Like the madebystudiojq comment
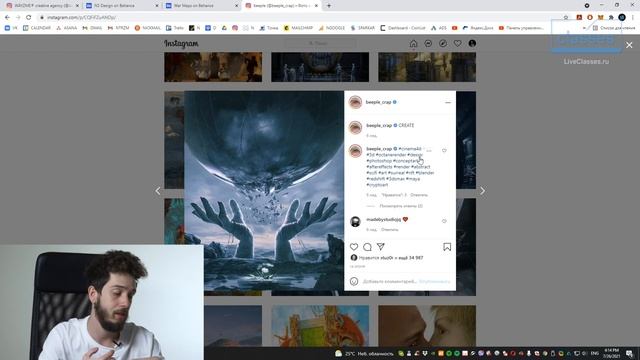Screen dimensions: 640x360 (444, 221)
